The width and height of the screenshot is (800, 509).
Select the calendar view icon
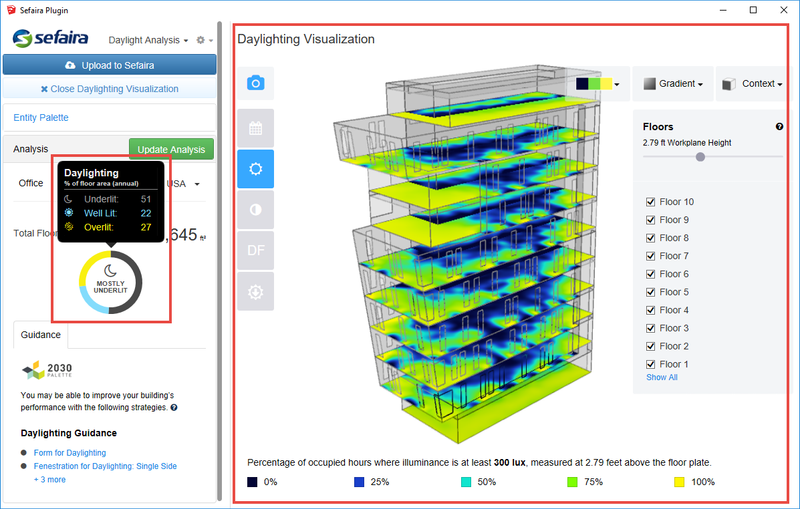[x=255, y=127]
